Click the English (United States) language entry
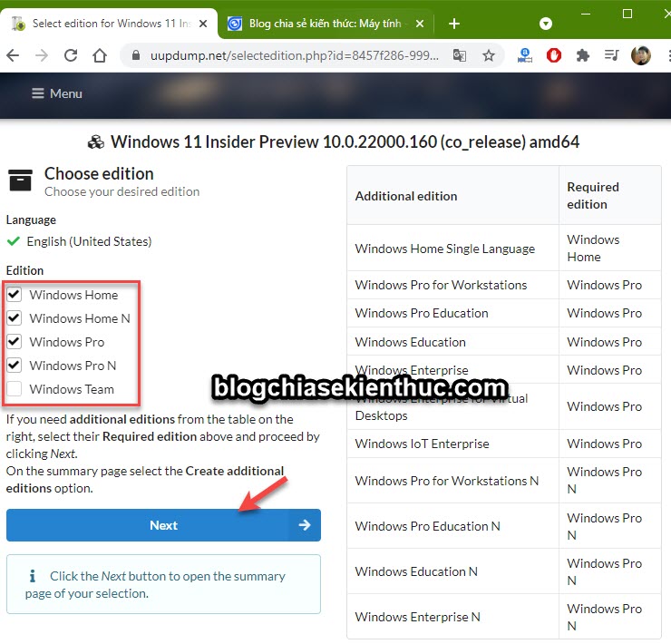 [x=89, y=241]
